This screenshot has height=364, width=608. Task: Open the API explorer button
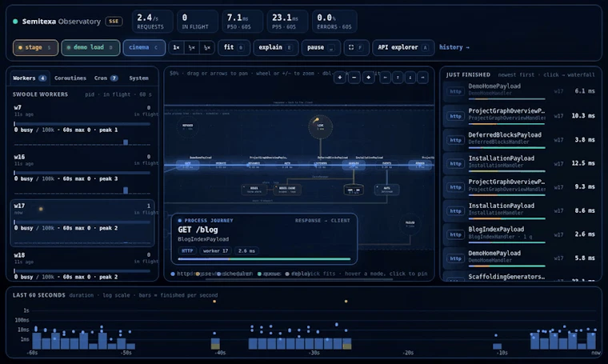point(403,47)
